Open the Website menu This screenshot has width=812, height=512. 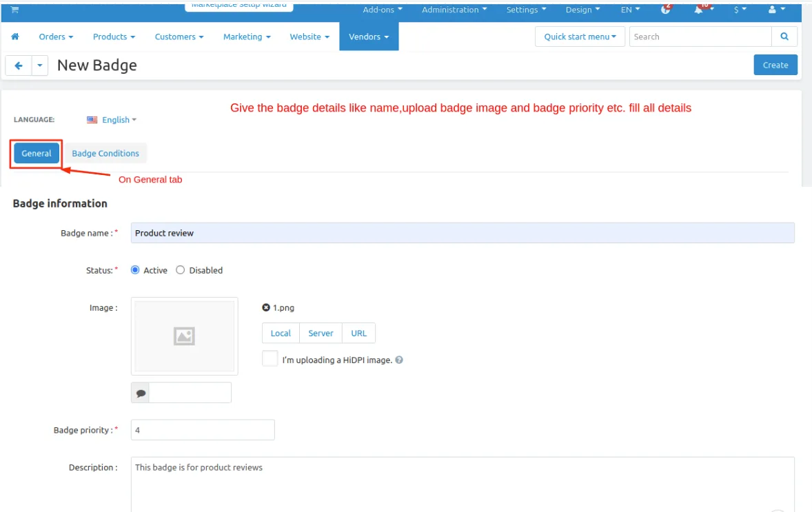click(x=309, y=37)
